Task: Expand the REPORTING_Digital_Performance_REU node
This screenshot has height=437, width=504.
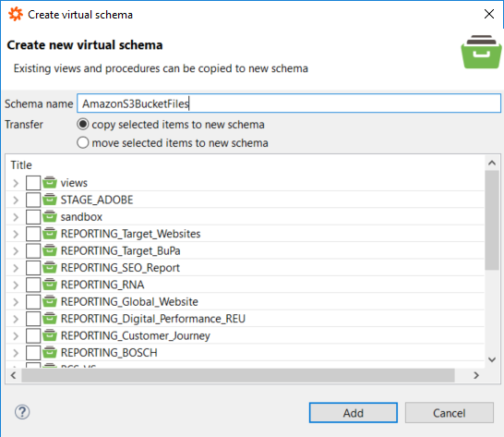Action: [16, 319]
